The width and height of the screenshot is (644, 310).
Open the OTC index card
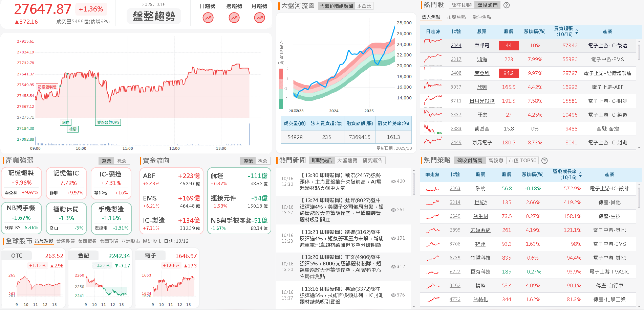tap(33, 278)
